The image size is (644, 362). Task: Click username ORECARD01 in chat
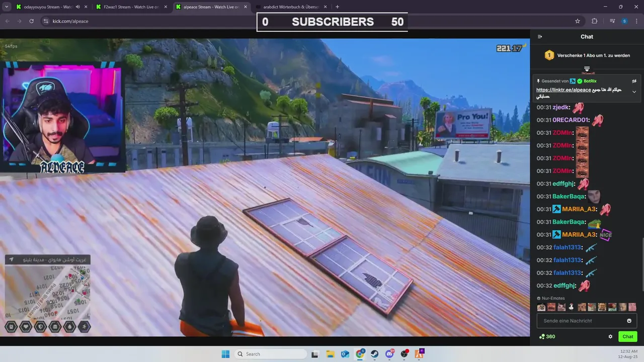point(571,120)
